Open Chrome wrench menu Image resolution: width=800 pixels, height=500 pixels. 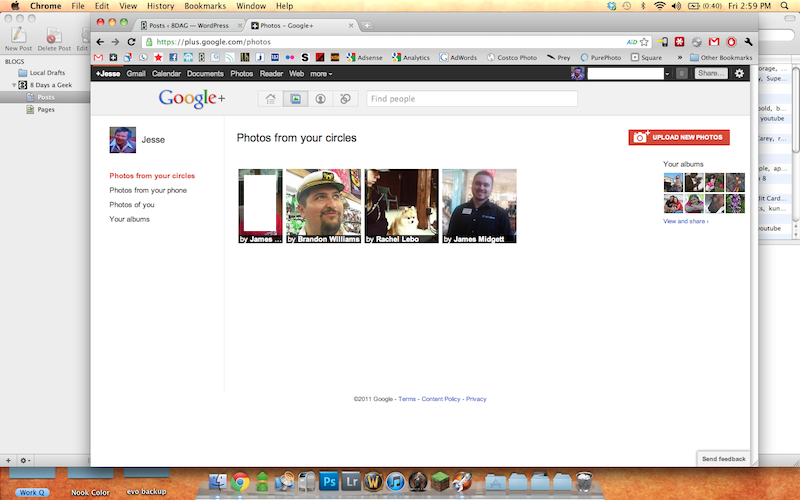pyautogui.click(x=748, y=42)
